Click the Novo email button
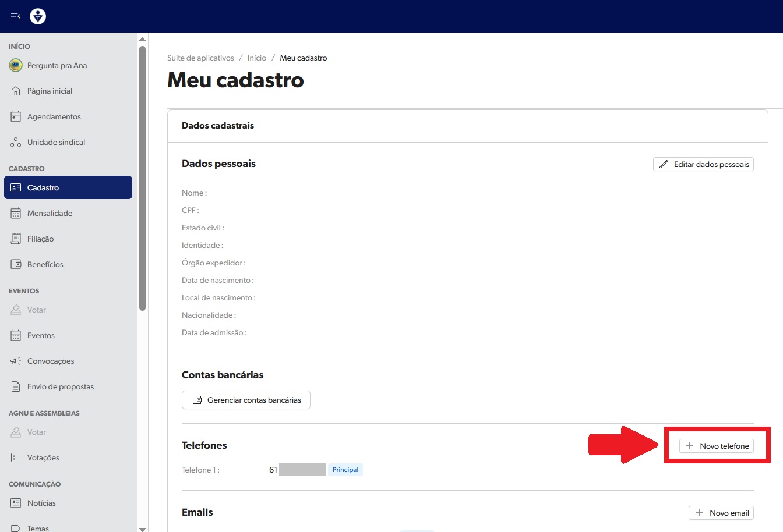Image resolution: width=783 pixels, height=532 pixels. pos(721,513)
